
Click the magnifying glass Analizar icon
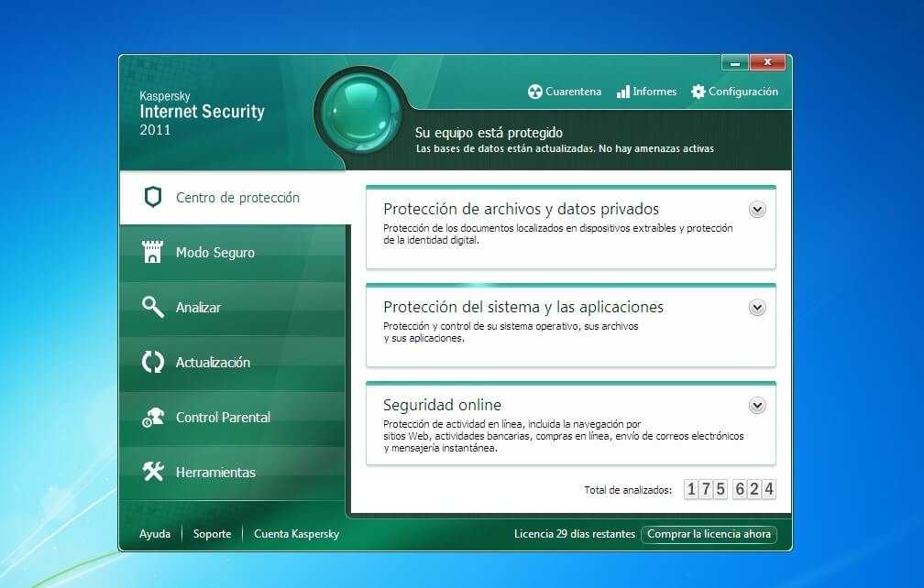tap(152, 307)
